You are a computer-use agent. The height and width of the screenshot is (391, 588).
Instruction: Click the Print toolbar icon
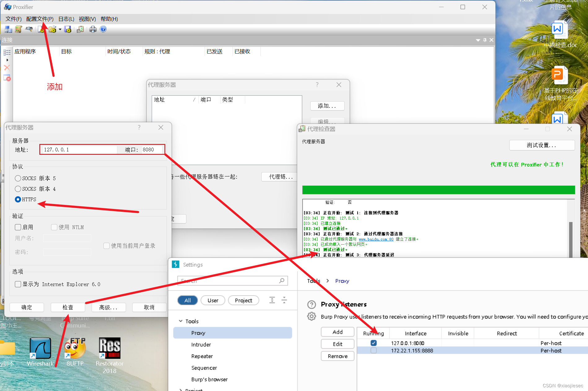[93, 29]
